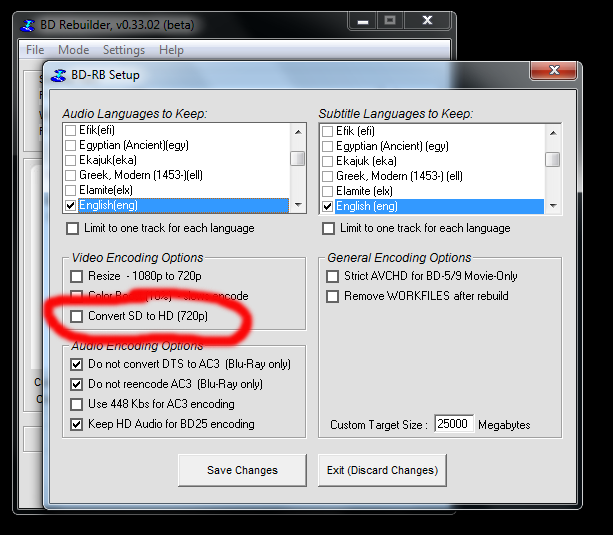
Task: Click the Save Changes button
Action: [242, 470]
